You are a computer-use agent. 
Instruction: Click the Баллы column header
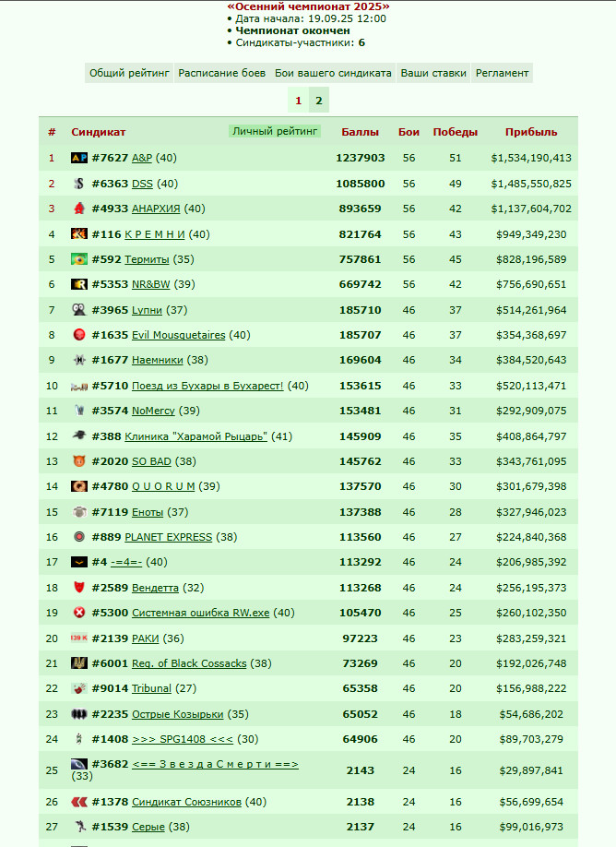(x=360, y=132)
